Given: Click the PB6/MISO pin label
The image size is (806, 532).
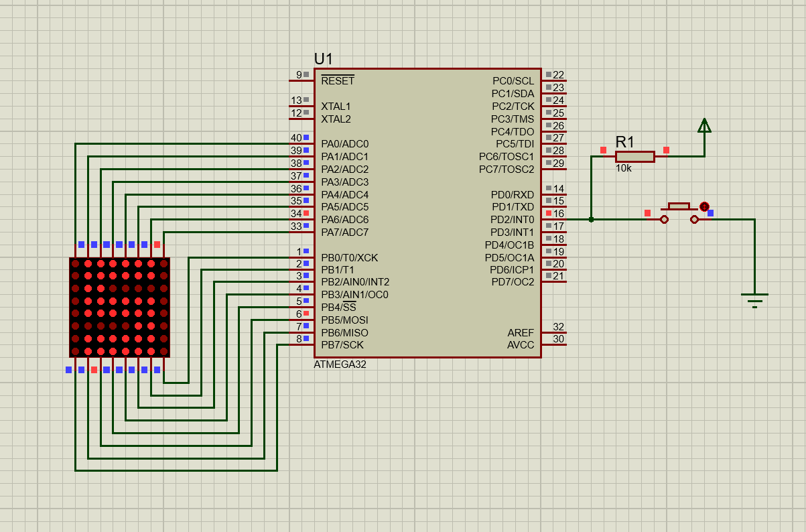Looking at the screenshot, I should tap(344, 333).
